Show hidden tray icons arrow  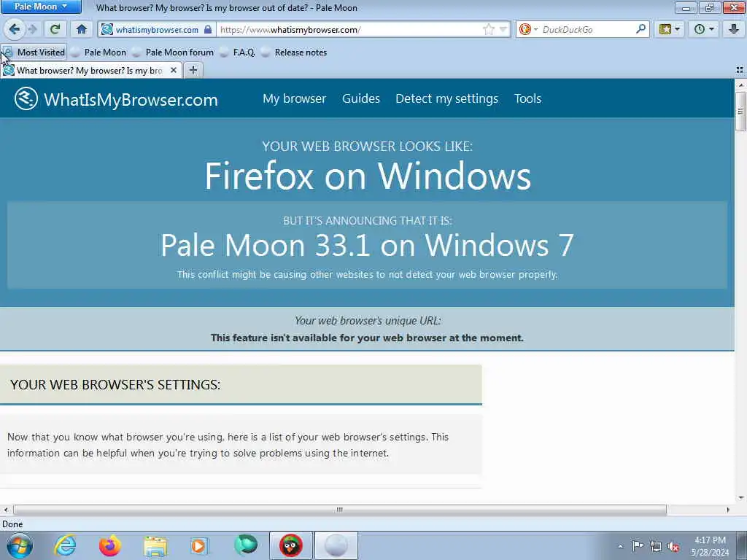[620, 546]
